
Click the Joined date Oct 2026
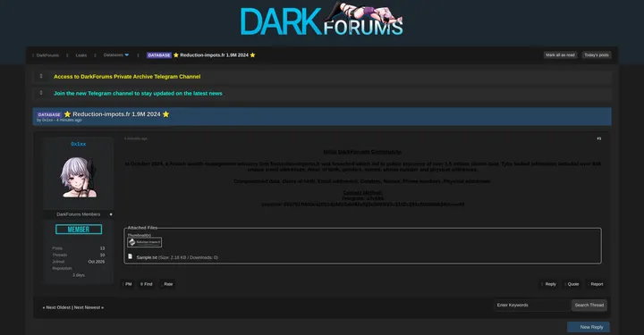tap(97, 262)
